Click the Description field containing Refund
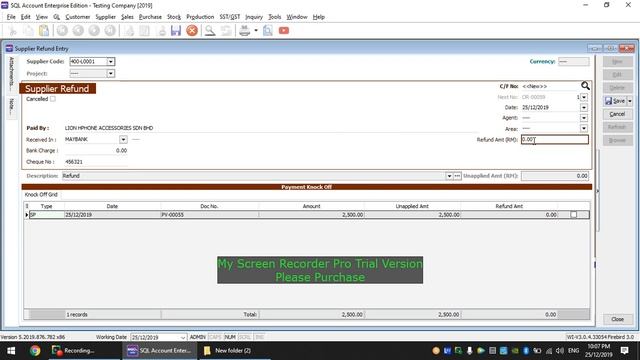The image size is (640, 360). tap(253, 176)
